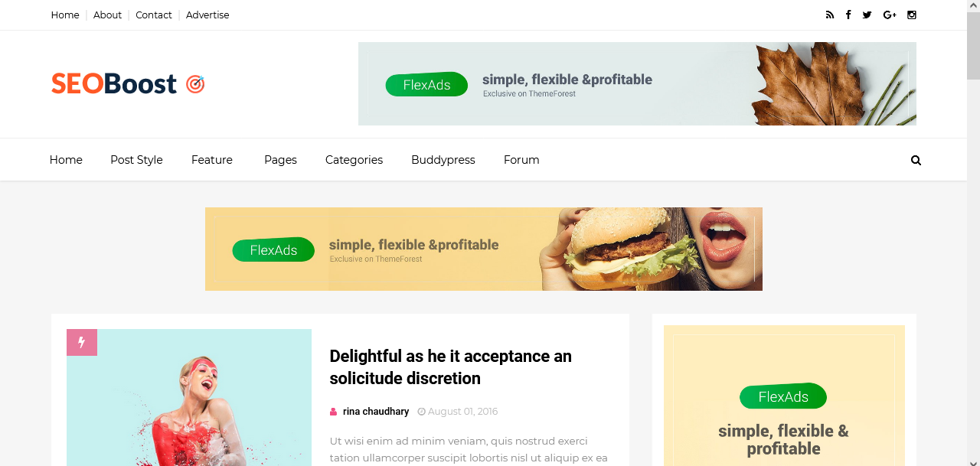The width and height of the screenshot is (980, 466).
Task: Open the Forum menu item
Action: coord(521,160)
